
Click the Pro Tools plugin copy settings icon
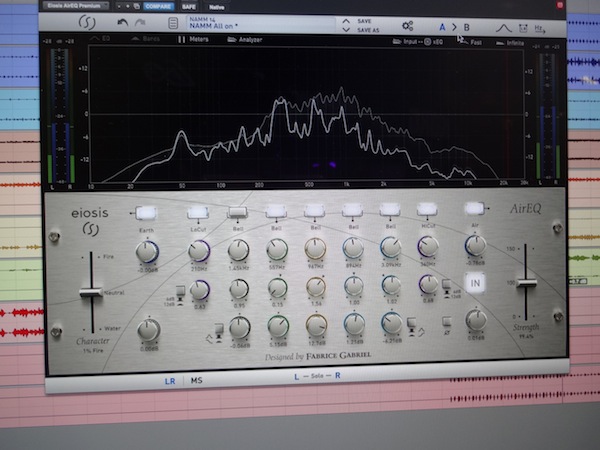coord(137,7)
